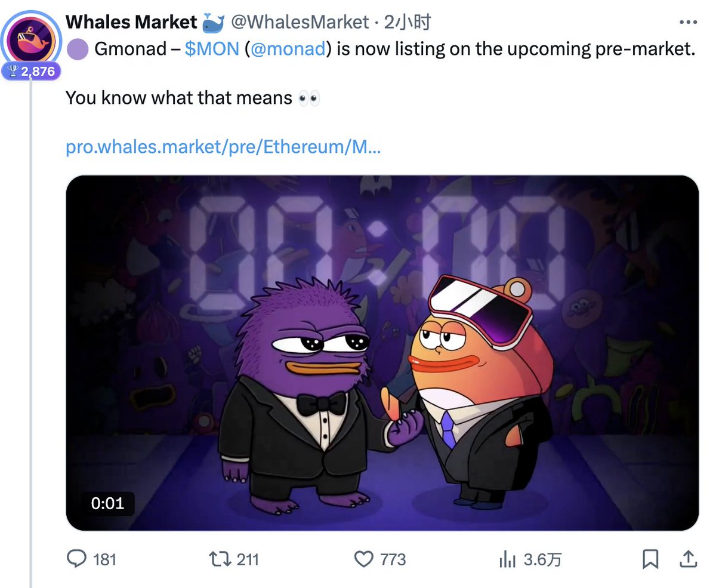
Task: Open the pro.whales.market pre-market link
Action: click(x=223, y=146)
